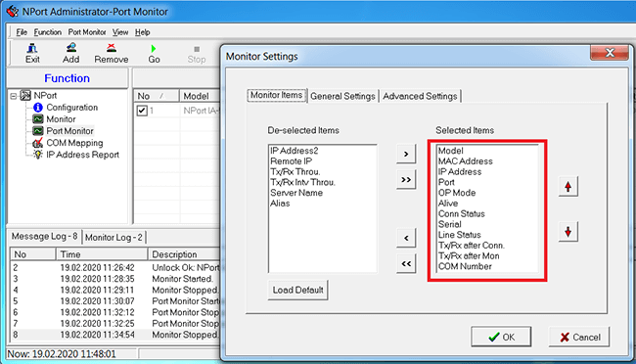
Task: Select log row 2 at 11:26:42
Action: coord(115,268)
